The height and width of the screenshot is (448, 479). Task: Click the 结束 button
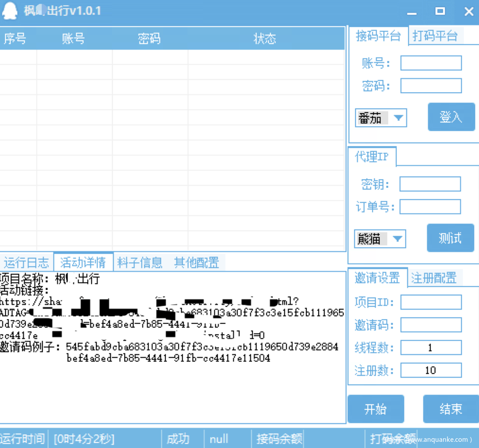point(451,409)
